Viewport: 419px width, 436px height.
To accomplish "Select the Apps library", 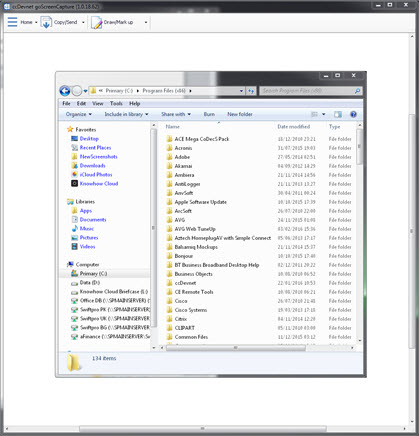I will tap(86, 211).
